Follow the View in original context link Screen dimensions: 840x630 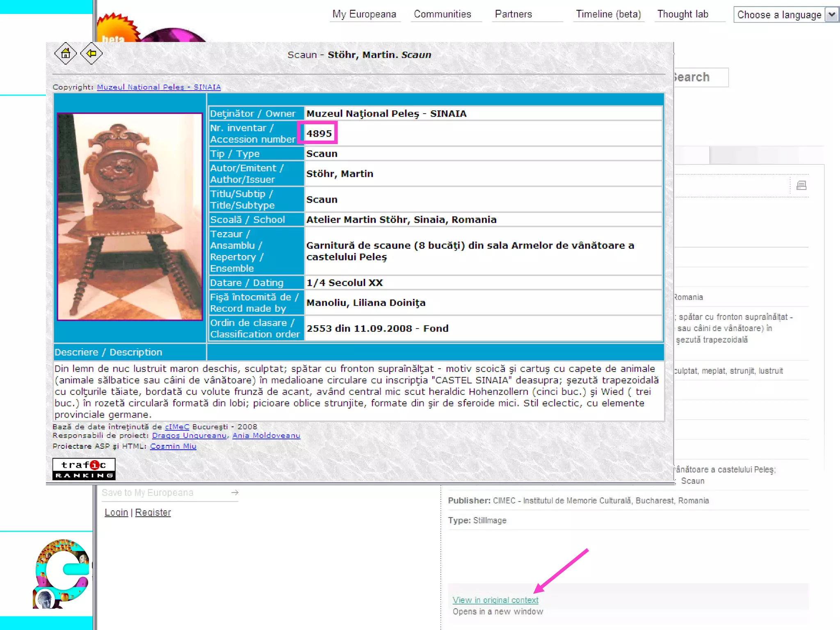[495, 600]
